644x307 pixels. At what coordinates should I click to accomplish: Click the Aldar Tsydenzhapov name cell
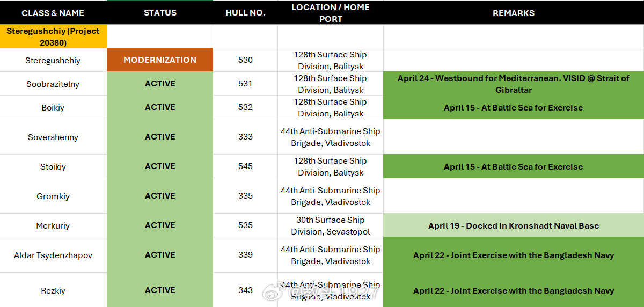pos(53,255)
